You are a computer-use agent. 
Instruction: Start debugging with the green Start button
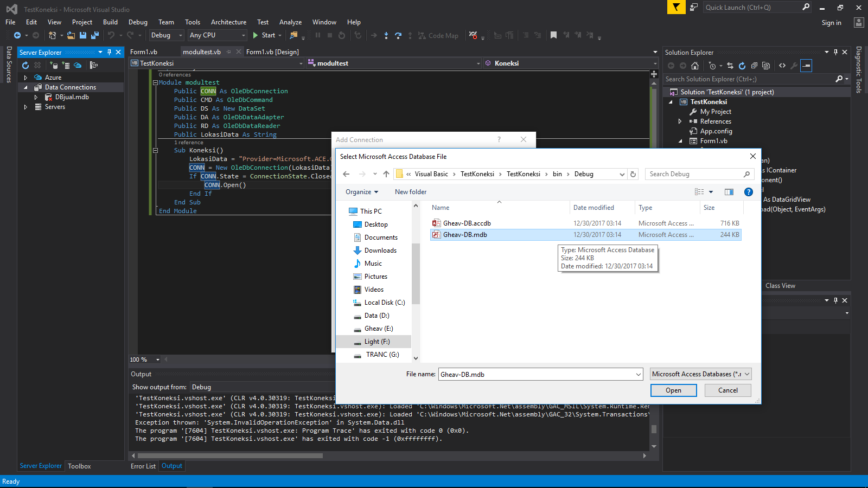[x=256, y=35]
